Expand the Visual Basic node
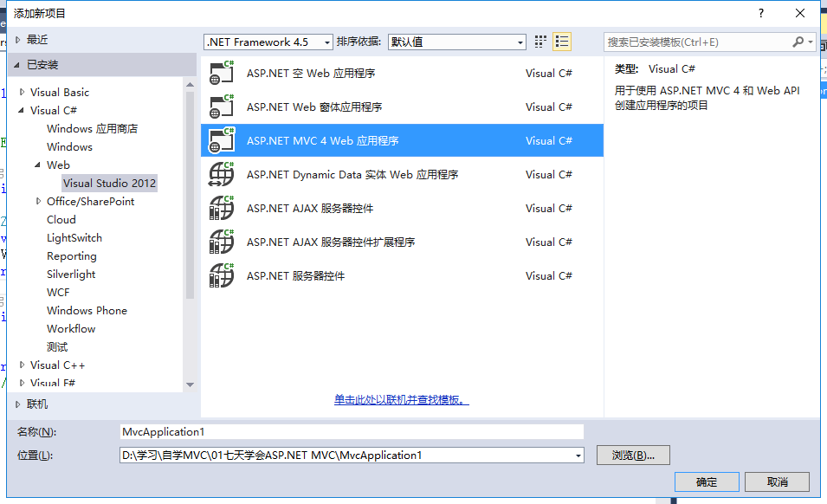The width and height of the screenshot is (827, 504). (x=22, y=92)
